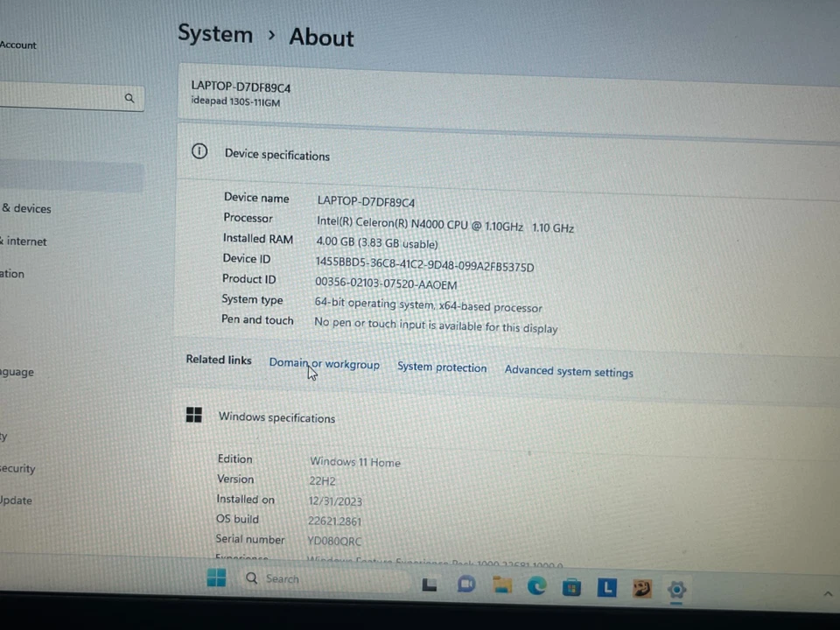Click the Product ID 00356-02103-07520-AAOEM
Image resolution: width=840 pixels, height=630 pixels.
pos(386,283)
